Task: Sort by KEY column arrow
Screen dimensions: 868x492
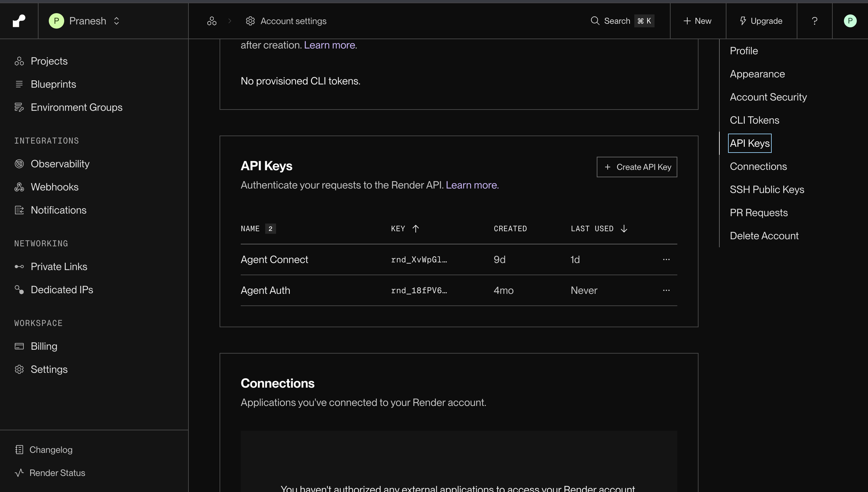Action: [x=416, y=229]
